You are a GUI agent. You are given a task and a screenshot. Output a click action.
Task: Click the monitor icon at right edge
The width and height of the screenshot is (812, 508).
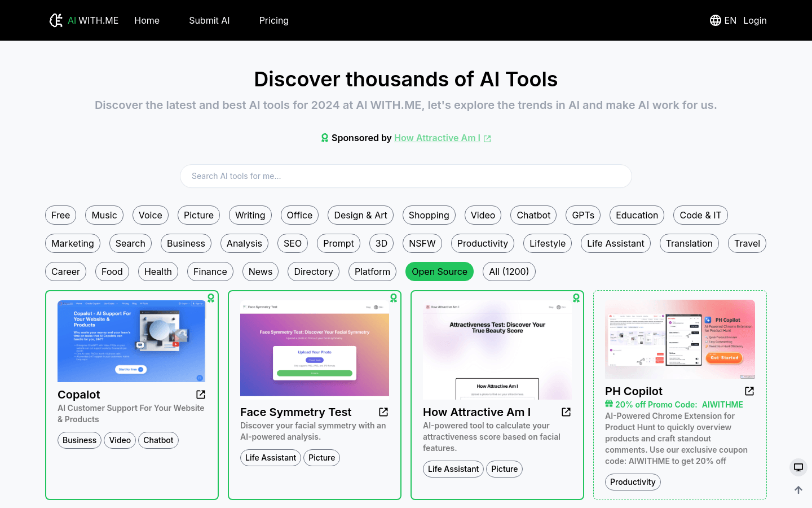click(798, 467)
